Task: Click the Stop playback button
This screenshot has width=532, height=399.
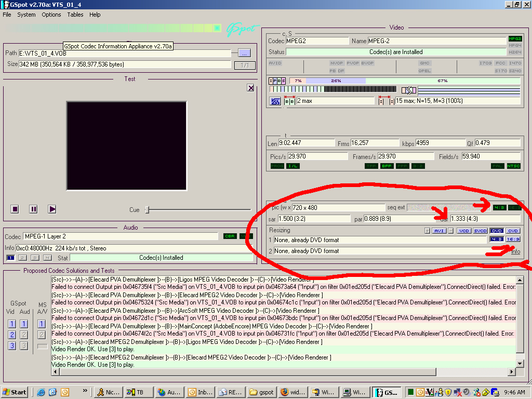Action: pyautogui.click(x=15, y=209)
